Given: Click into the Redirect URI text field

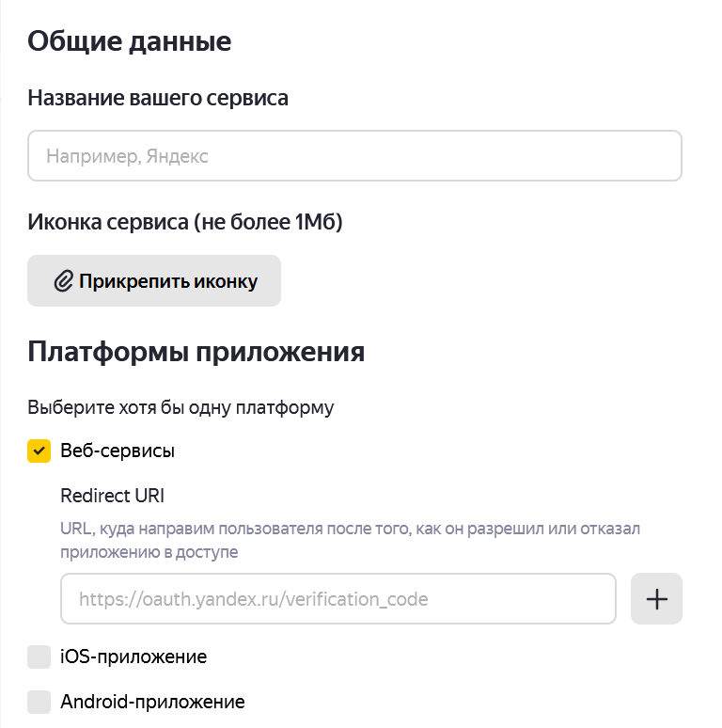Looking at the screenshot, I should (x=338, y=599).
